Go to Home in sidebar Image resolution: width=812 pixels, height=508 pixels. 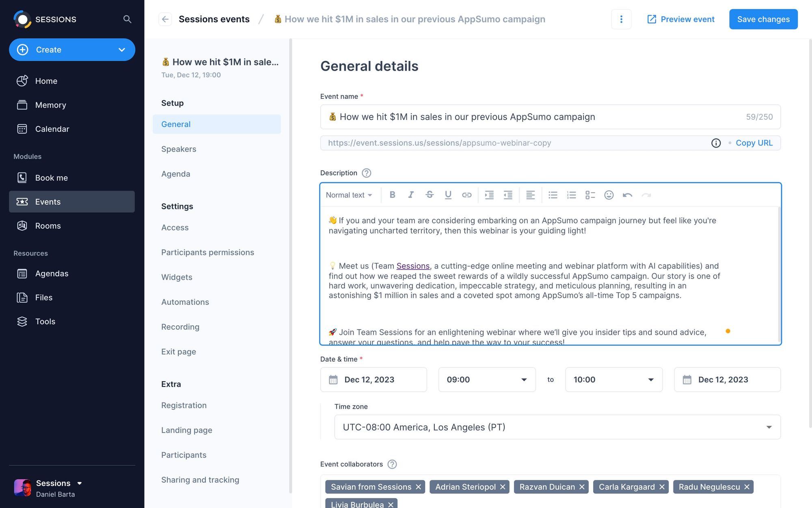[x=72, y=81]
